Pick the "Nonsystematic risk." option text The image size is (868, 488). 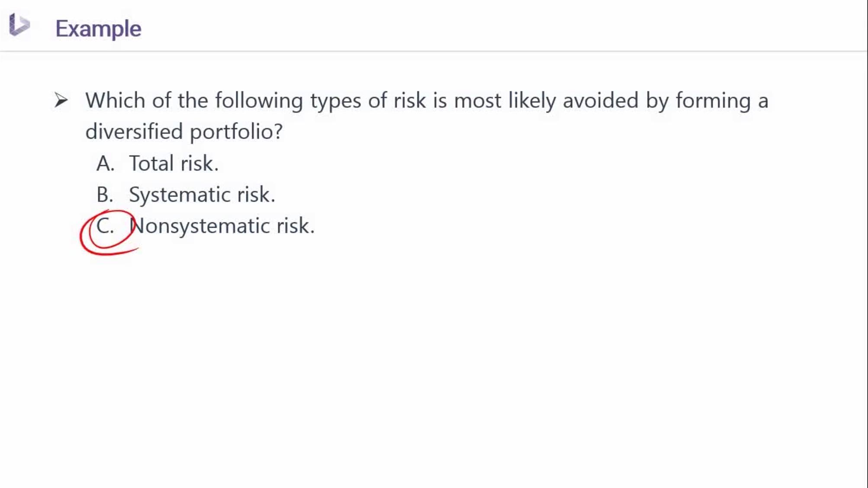(x=222, y=226)
